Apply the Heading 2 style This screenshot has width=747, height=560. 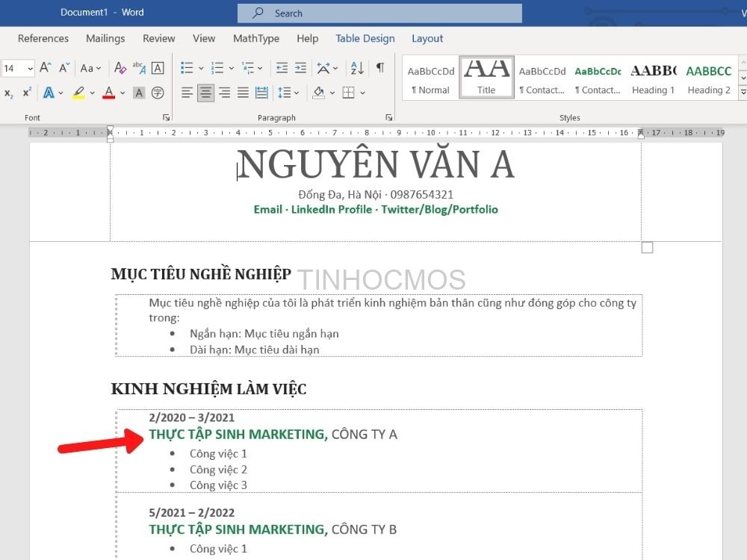click(x=709, y=78)
